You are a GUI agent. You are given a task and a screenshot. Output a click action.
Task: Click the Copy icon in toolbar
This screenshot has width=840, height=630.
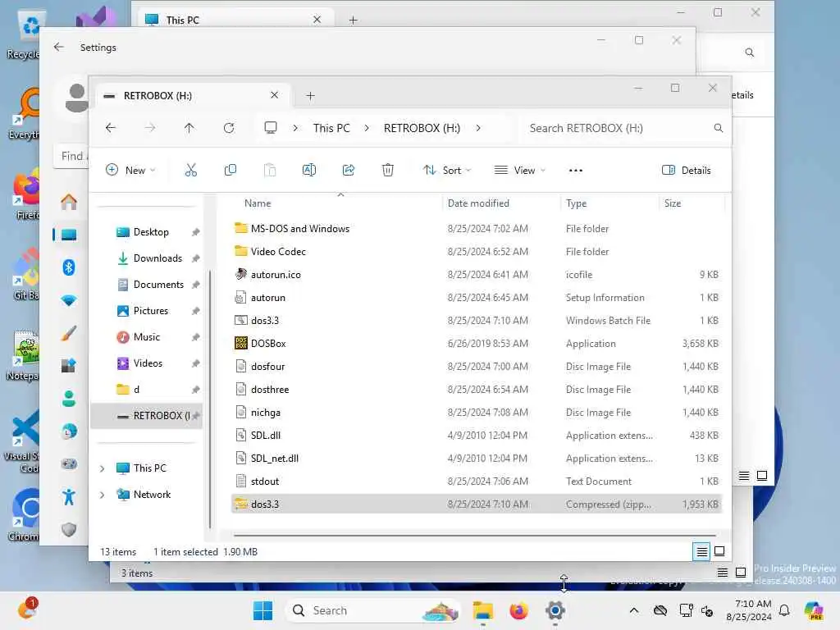tap(231, 171)
